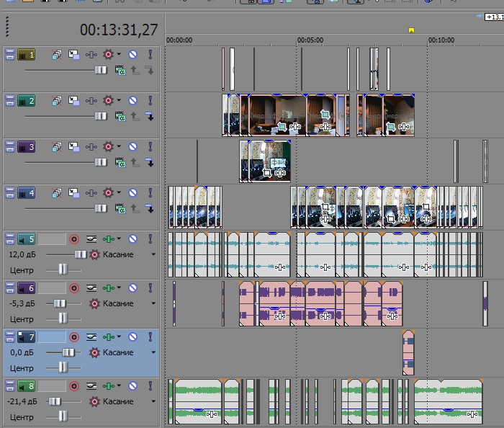Mute audio track 6
The height and width of the screenshot is (428, 504).
132,288
